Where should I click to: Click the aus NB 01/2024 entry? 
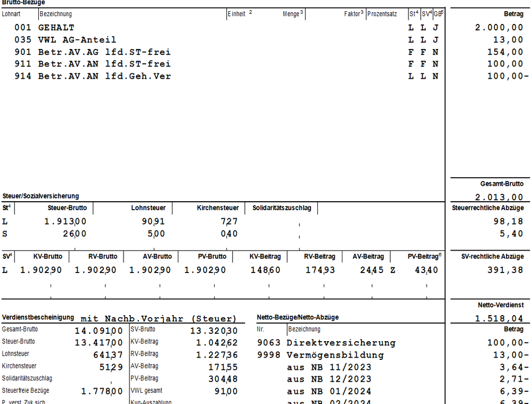coord(329,391)
